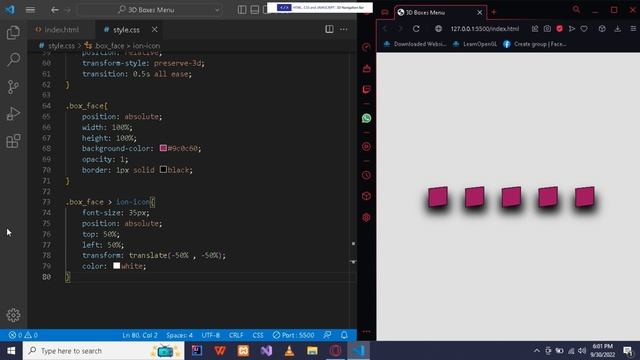Click line number 73 in the gutter
The height and width of the screenshot is (360, 640).
pos(47,202)
